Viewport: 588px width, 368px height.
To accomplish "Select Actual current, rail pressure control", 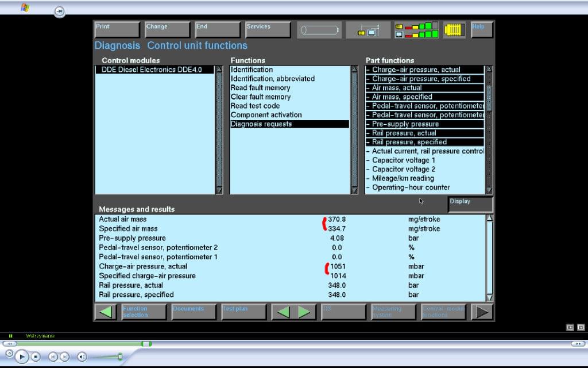I will (424, 151).
